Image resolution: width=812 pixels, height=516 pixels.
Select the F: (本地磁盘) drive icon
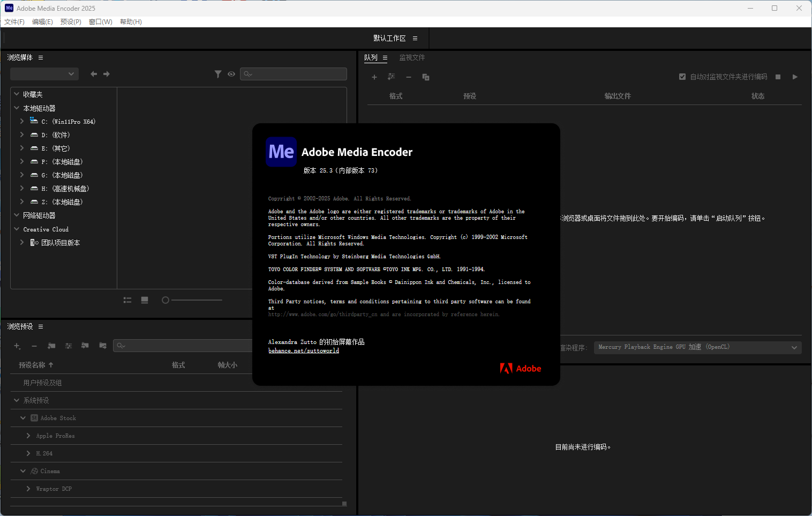click(x=34, y=162)
